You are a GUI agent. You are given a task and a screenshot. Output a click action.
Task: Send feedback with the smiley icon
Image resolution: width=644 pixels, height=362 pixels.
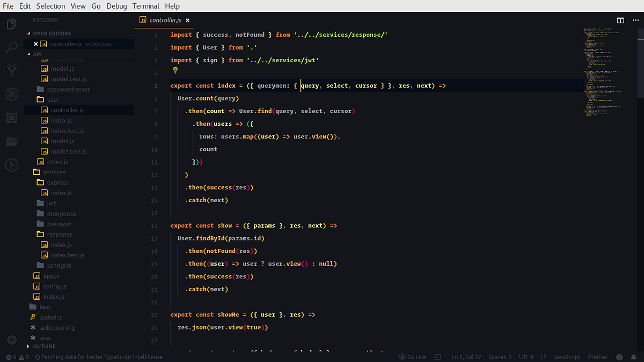point(619,356)
